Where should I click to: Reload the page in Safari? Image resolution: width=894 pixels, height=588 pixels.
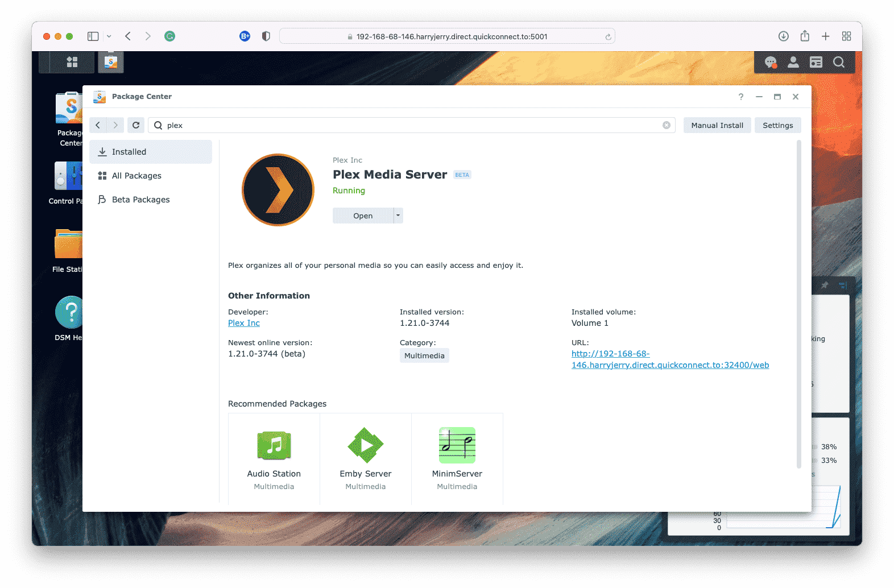pos(608,37)
